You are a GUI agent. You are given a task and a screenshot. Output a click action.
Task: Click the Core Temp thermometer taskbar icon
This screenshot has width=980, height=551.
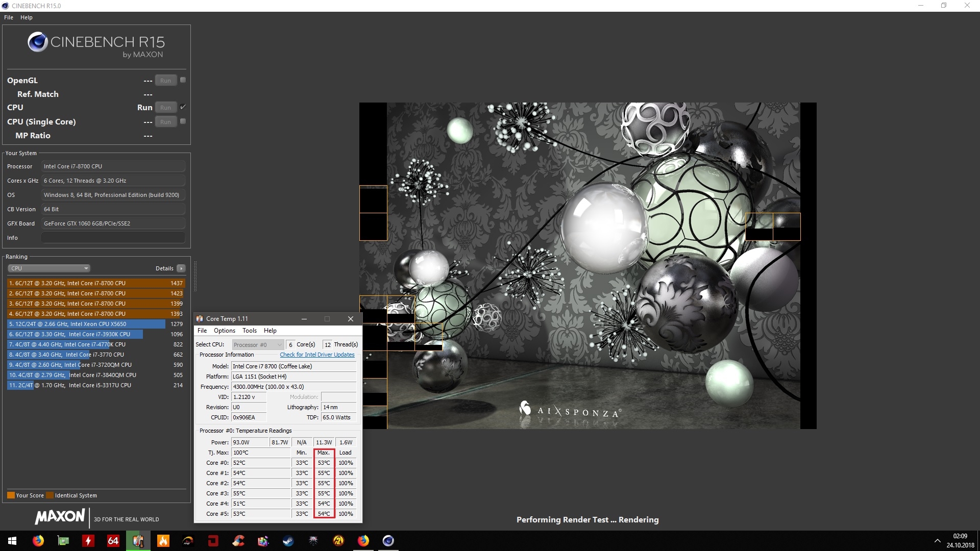(138, 541)
